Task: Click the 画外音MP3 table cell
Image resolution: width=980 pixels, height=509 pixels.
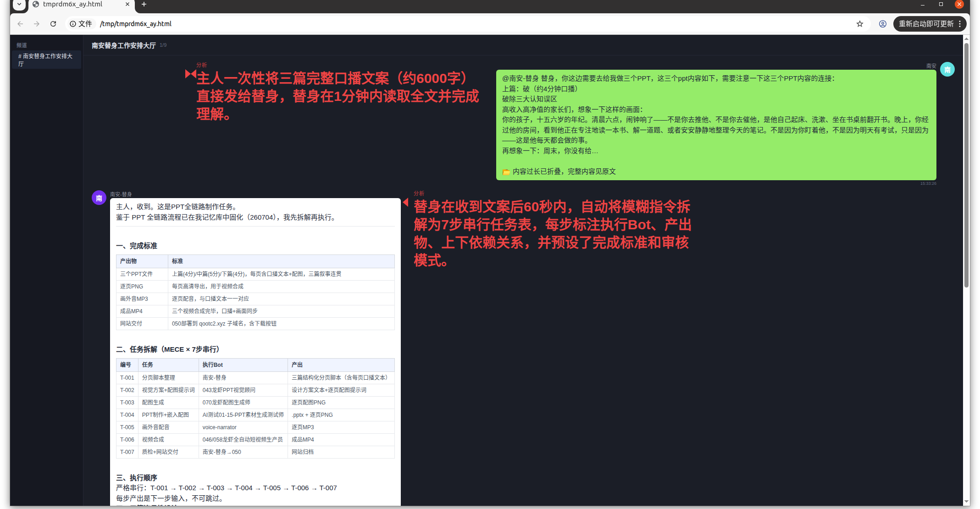Action: click(142, 299)
